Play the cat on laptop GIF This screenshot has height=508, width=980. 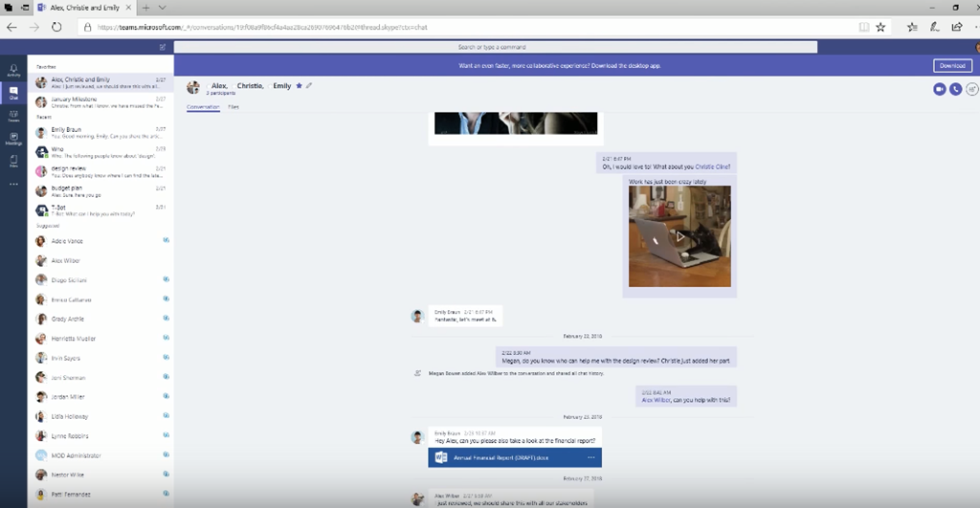click(x=679, y=236)
